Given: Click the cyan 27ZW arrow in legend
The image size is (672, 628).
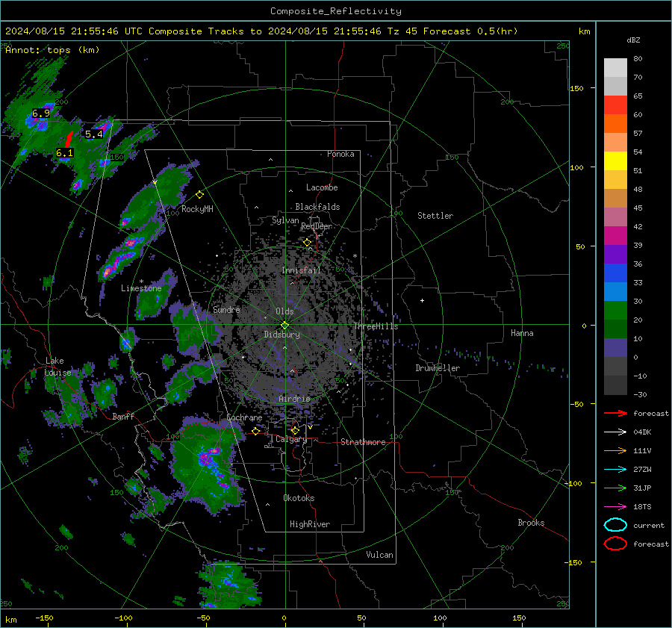Looking at the screenshot, I should (615, 470).
